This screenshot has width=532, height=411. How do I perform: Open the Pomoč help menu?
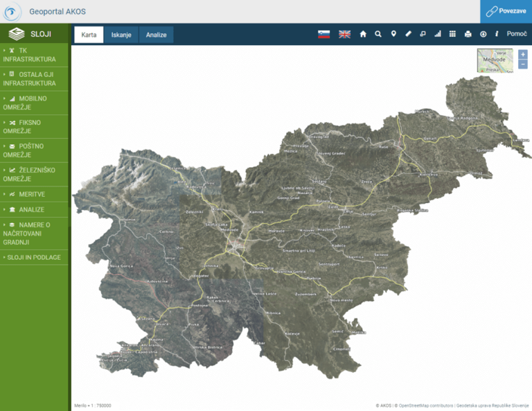[x=517, y=33]
